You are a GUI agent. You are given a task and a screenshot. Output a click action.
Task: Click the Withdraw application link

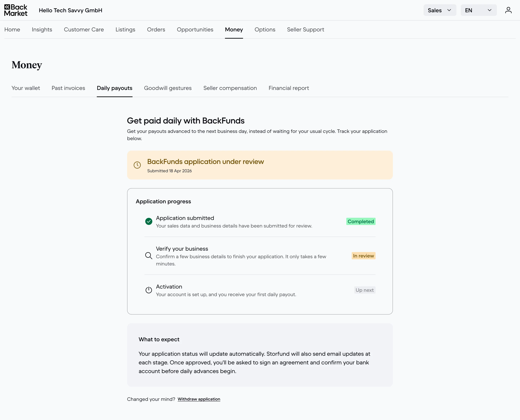click(x=199, y=399)
